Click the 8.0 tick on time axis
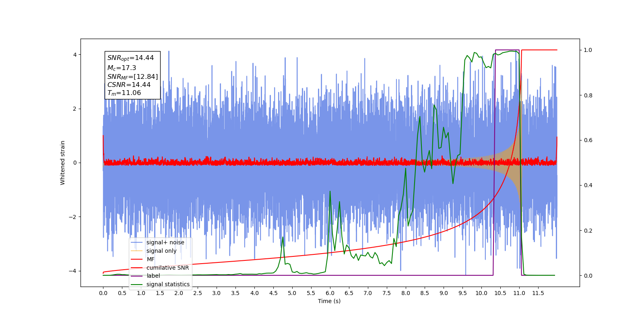 point(406,293)
